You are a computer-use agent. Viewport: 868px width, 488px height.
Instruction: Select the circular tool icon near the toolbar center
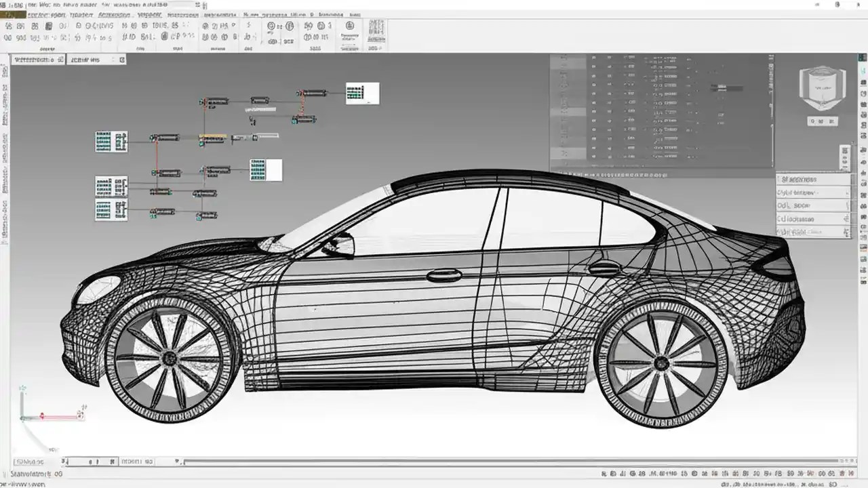pyautogui.click(x=273, y=25)
